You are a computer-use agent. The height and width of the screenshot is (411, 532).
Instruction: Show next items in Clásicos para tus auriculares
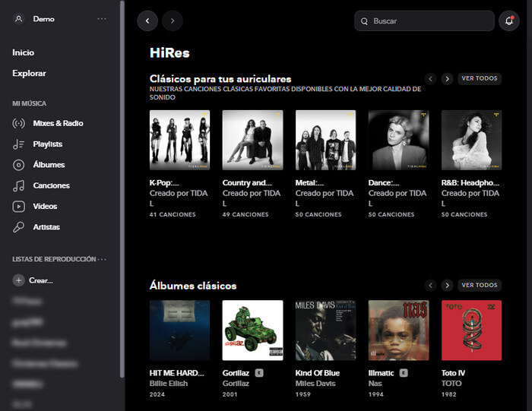pyautogui.click(x=447, y=79)
